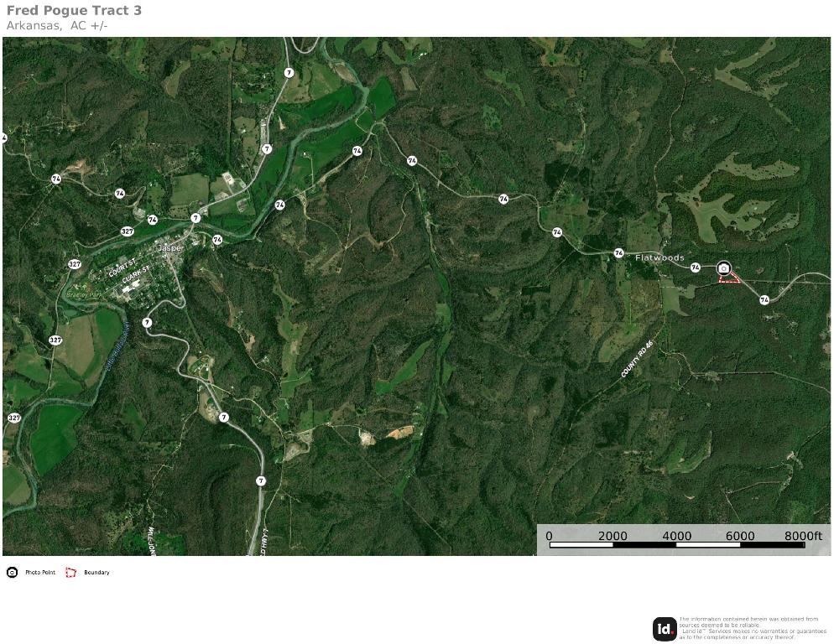
Task: Click the red Boundary symbol in legend
Action: pyautogui.click(x=70, y=572)
